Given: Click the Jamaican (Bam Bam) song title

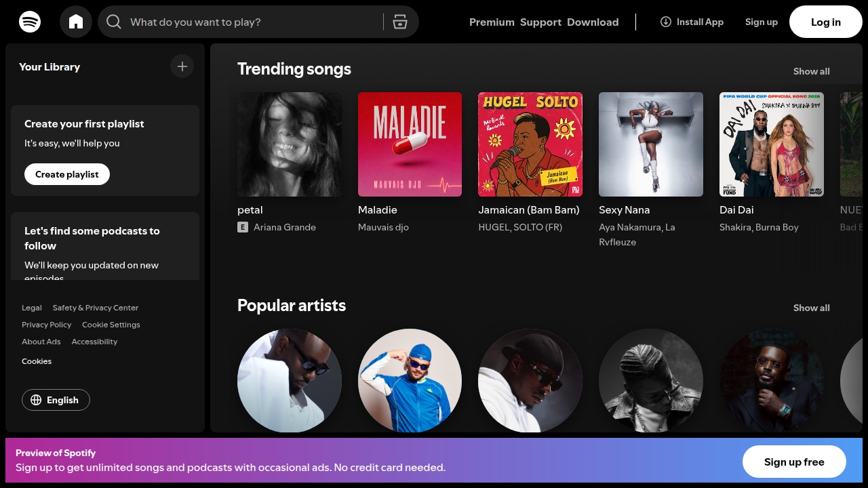Looking at the screenshot, I should coord(529,210).
